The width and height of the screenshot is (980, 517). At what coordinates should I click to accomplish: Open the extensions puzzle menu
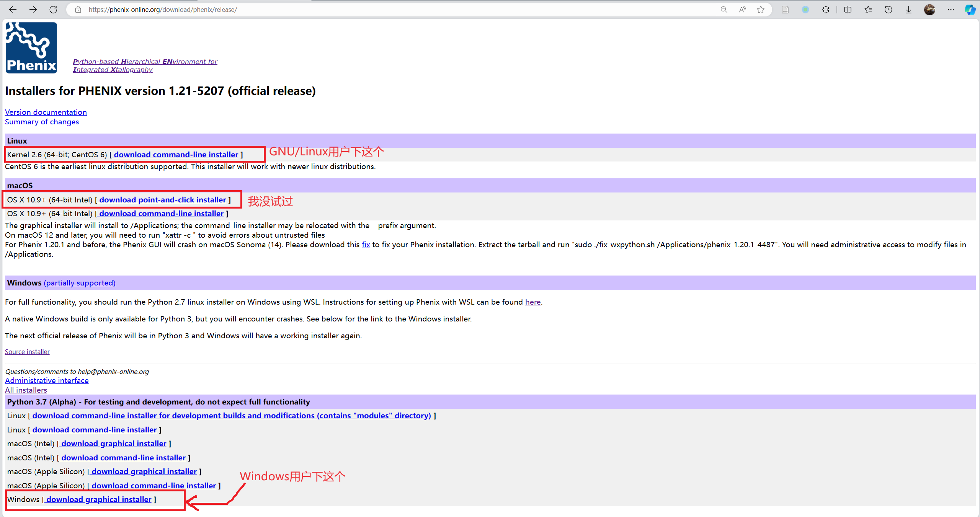coord(826,10)
